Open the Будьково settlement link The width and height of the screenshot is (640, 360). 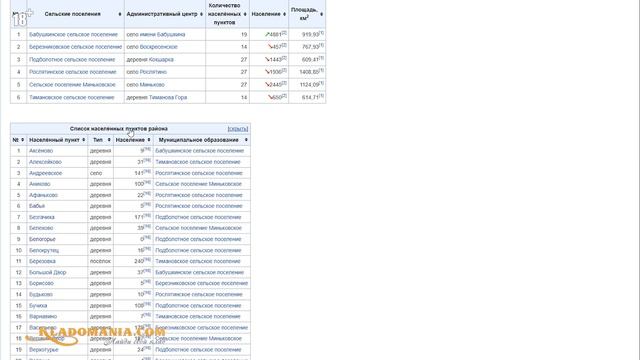[40, 295]
